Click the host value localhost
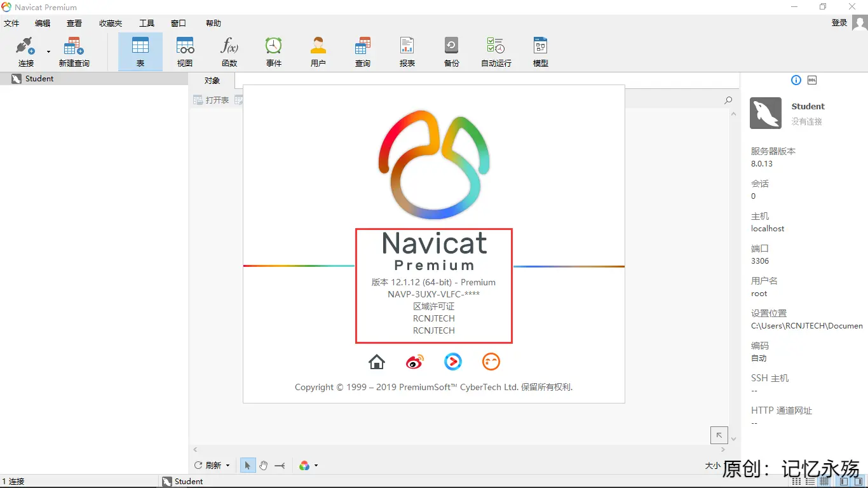 768,228
